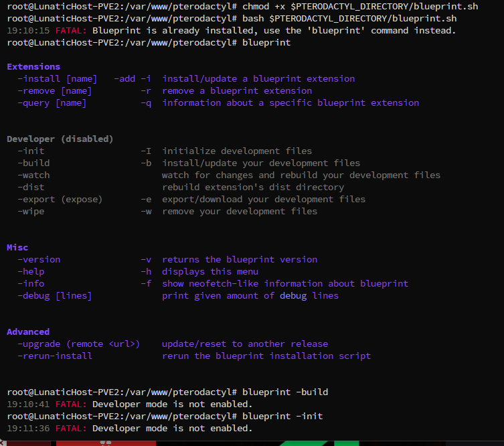504x446 pixels.
Task: Click the '-r' short flag
Action: point(146,91)
